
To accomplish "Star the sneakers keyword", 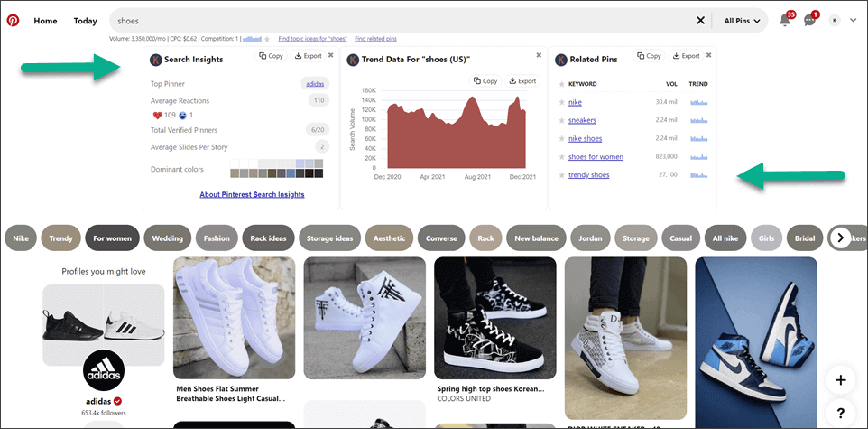I will pos(561,120).
